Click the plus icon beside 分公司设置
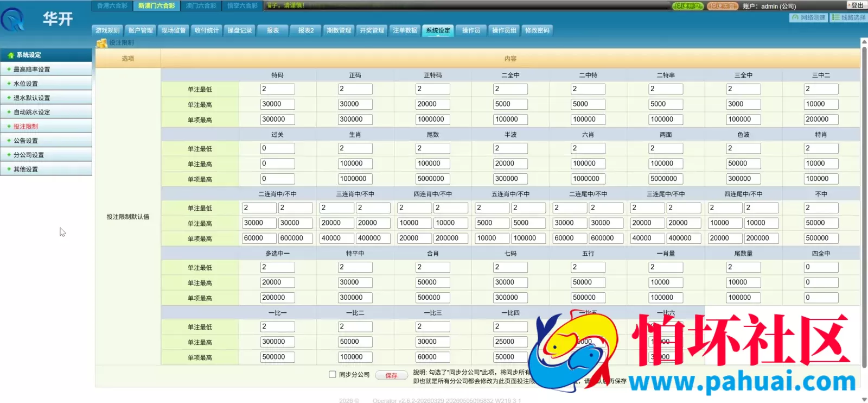This screenshot has height=403, width=868. point(9,155)
